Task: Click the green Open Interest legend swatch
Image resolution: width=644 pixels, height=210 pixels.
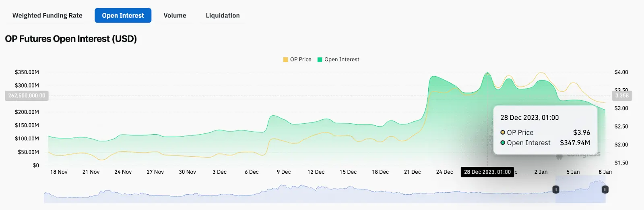Action: tap(320, 59)
